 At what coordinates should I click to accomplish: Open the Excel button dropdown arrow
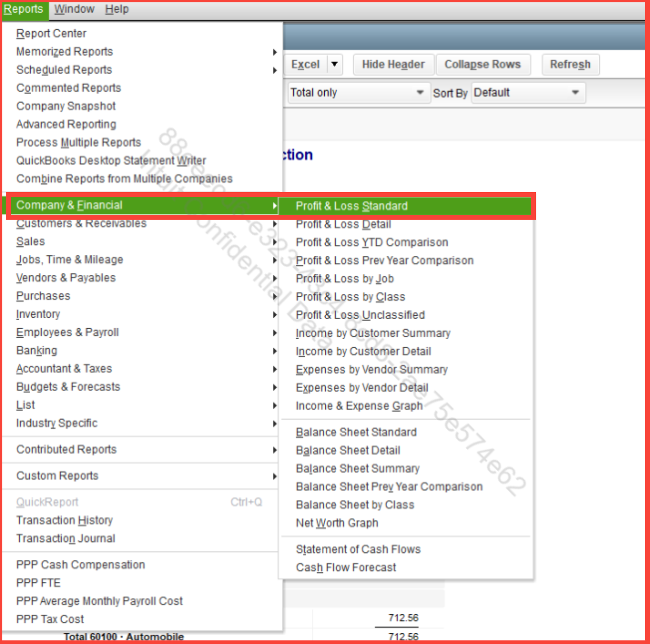pyautogui.click(x=335, y=64)
